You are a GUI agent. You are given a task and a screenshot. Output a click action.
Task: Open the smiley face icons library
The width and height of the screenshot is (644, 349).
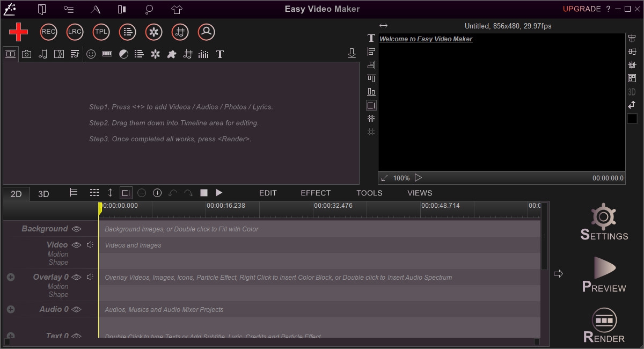click(x=91, y=54)
